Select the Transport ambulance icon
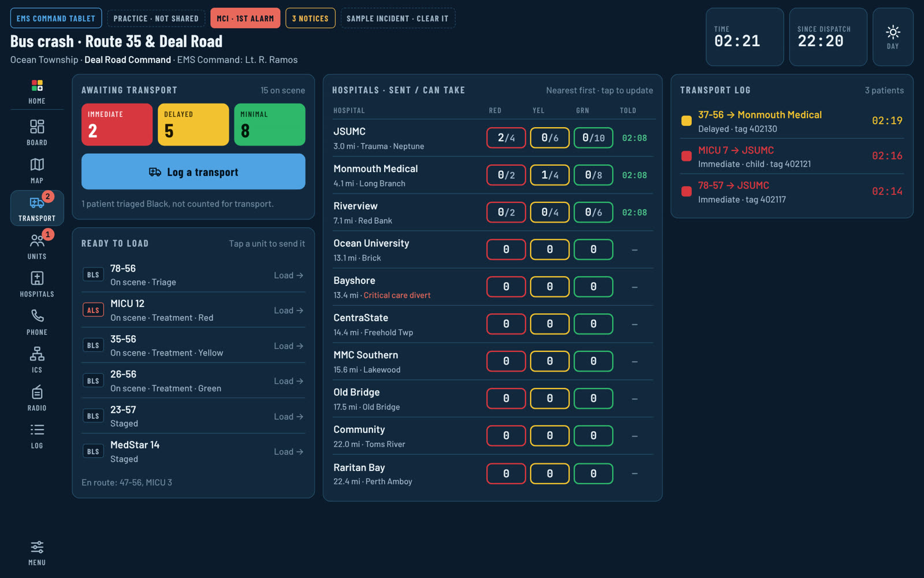924x578 pixels. pos(37,208)
